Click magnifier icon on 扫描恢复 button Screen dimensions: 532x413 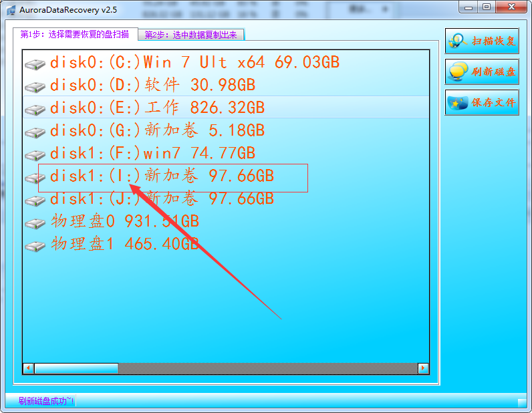458,40
